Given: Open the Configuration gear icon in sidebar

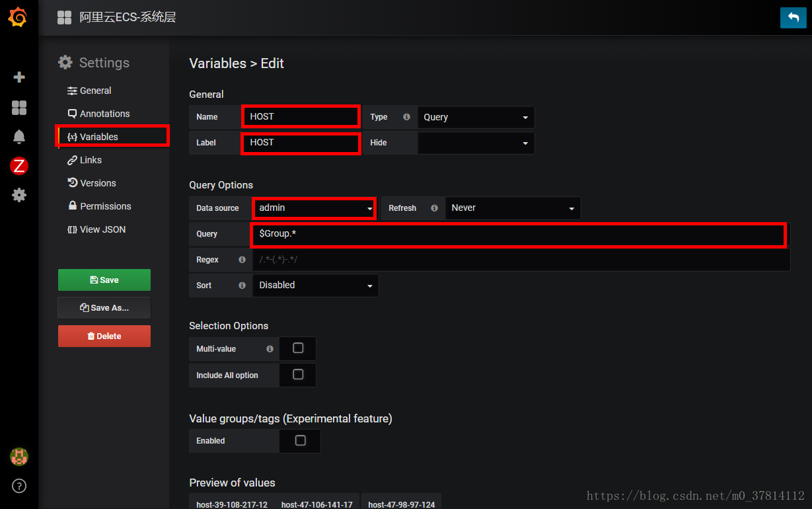Looking at the screenshot, I should coord(19,195).
